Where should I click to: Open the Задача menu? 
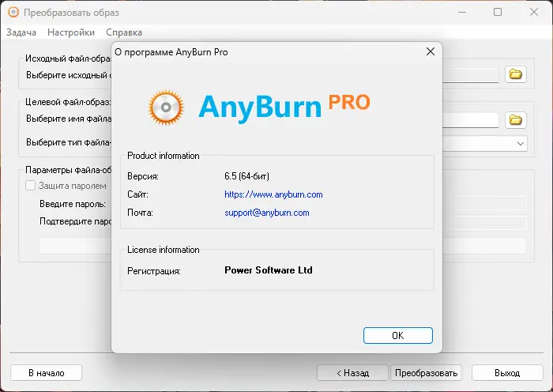click(21, 32)
